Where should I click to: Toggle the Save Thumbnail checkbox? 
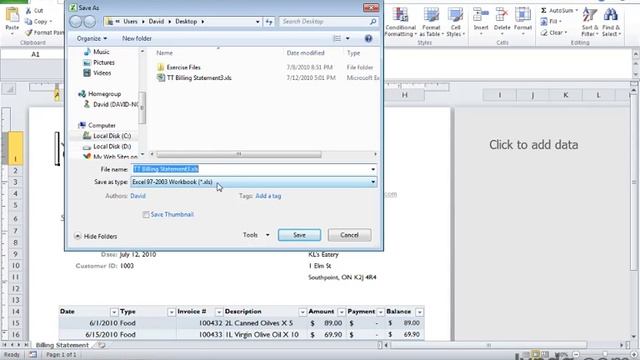(146, 215)
